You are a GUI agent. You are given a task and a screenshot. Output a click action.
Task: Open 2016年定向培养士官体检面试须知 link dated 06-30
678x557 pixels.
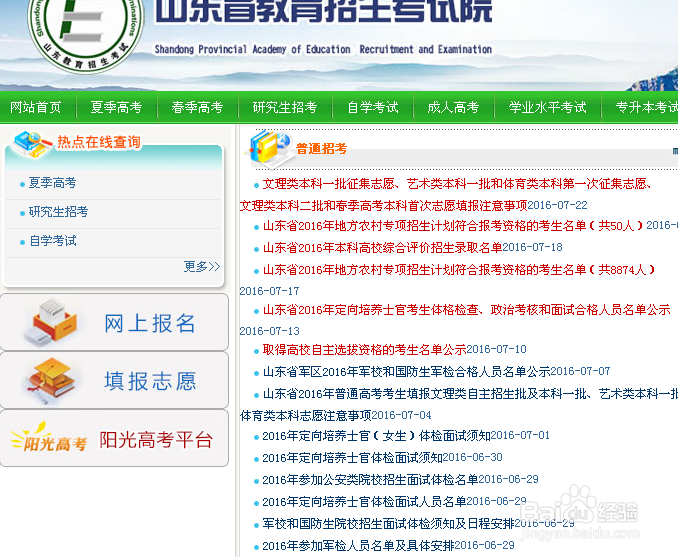coord(352,458)
